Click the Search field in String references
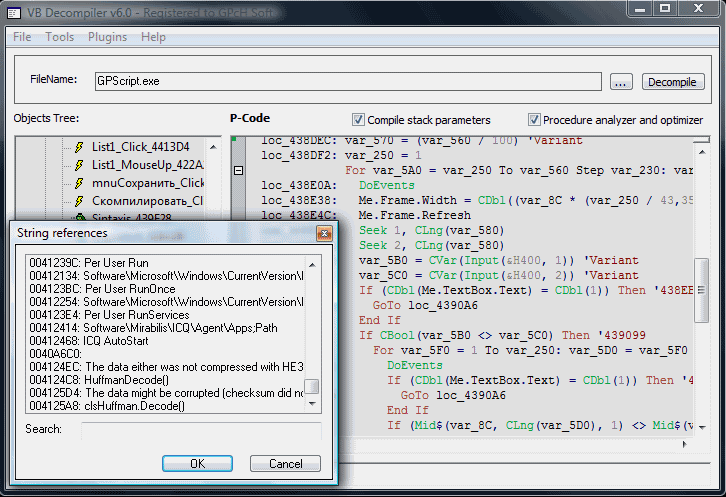The height and width of the screenshot is (497, 726). (201, 430)
